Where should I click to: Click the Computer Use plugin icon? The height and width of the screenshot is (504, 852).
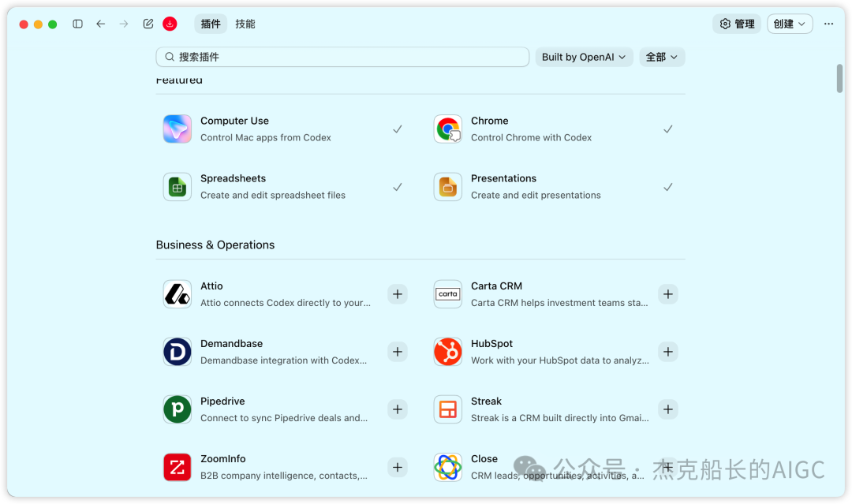[177, 129]
